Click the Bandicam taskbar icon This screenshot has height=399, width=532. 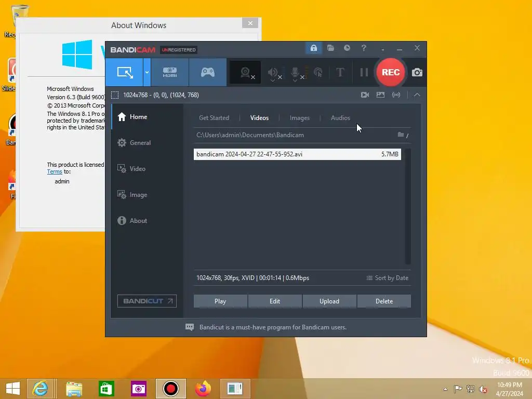[x=170, y=389]
